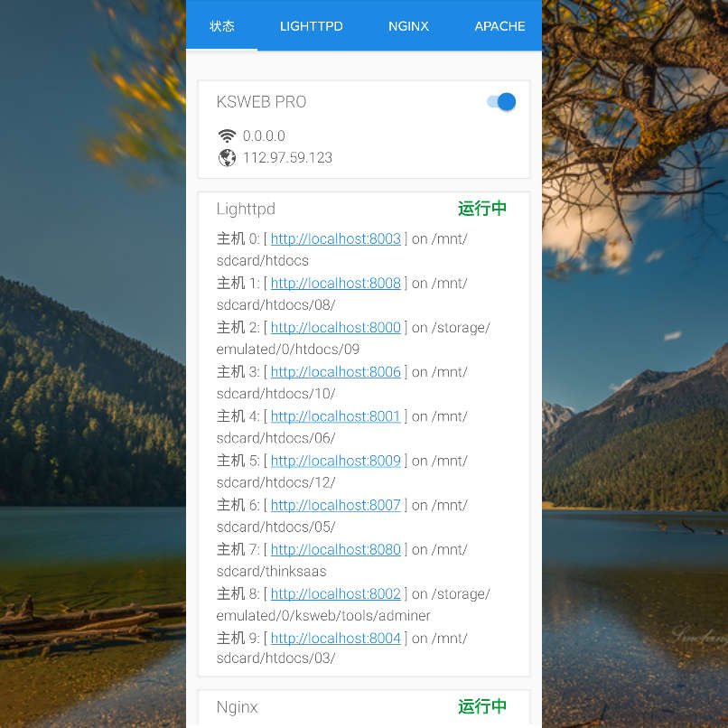This screenshot has width=728, height=728.
Task: Visit the http://localhost:8000 link
Action: coord(335,327)
